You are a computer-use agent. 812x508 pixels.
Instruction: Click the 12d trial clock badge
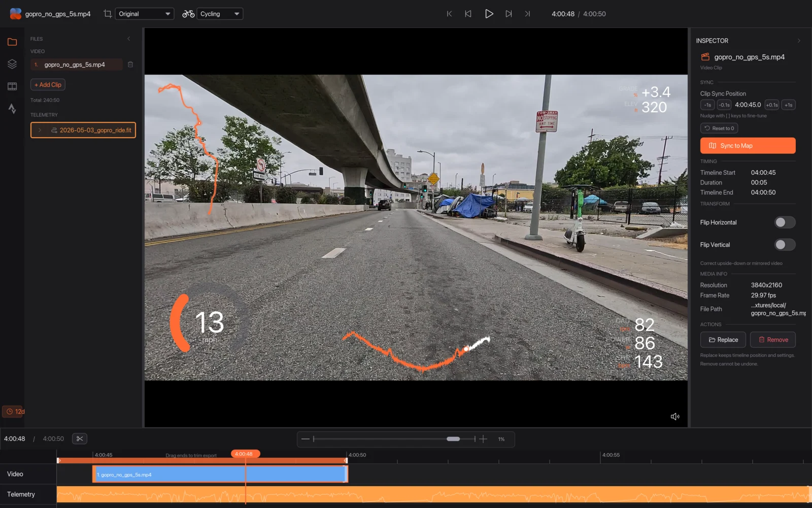[14, 411]
